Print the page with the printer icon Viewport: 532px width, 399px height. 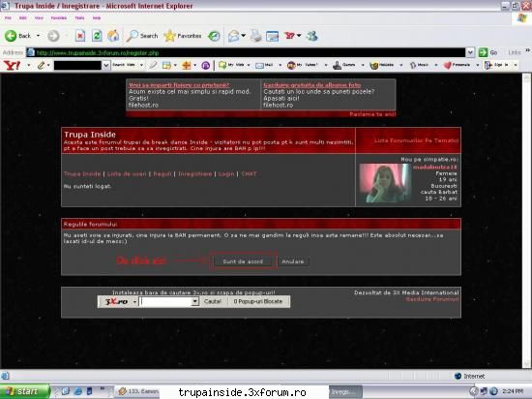tap(255, 36)
